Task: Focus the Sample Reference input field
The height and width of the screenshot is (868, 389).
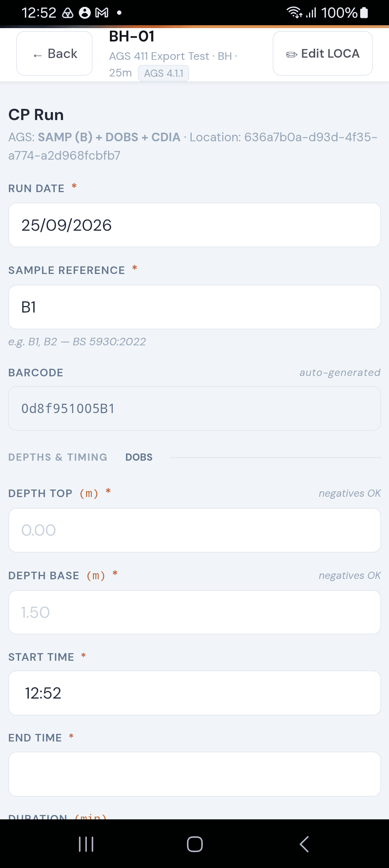Action: pyautogui.click(x=194, y=307)
